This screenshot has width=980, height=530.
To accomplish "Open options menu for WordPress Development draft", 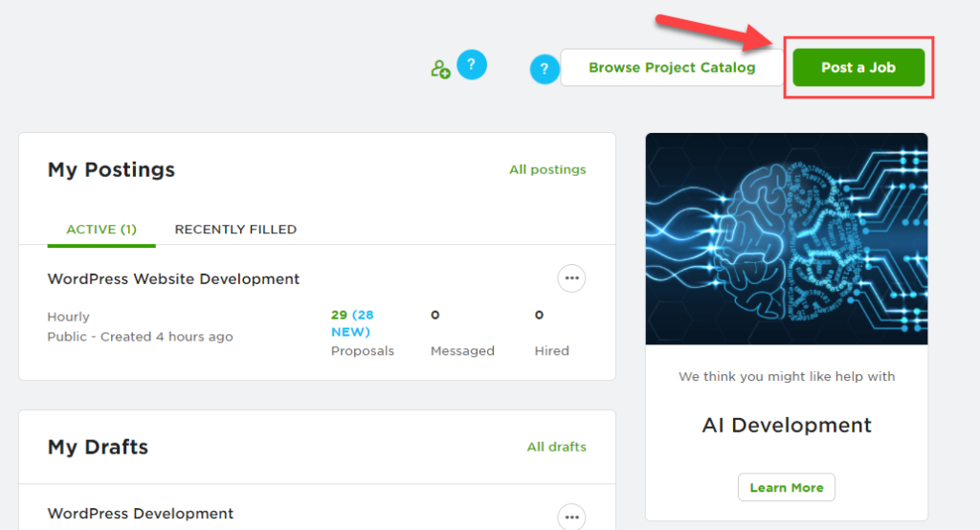I will [571, 517].
